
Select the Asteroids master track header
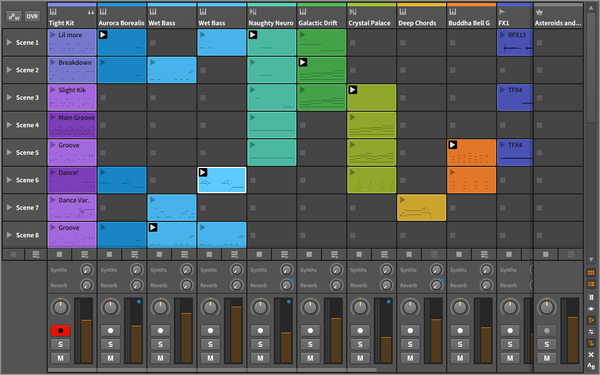[x=558, y=16]
